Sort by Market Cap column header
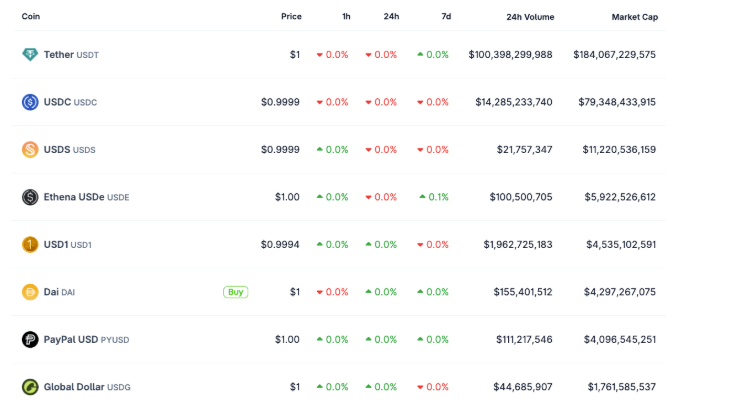The width and height of the screenshot is (731, 412). coord(634,17)
